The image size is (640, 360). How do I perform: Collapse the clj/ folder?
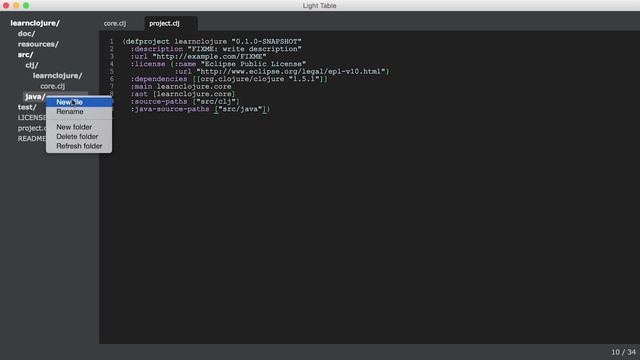32,65
